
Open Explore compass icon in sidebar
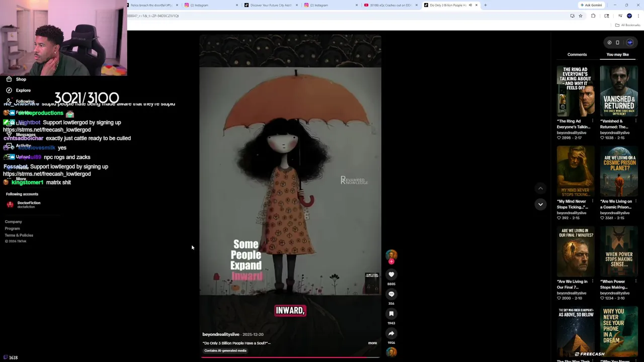[x=9, y=90]
